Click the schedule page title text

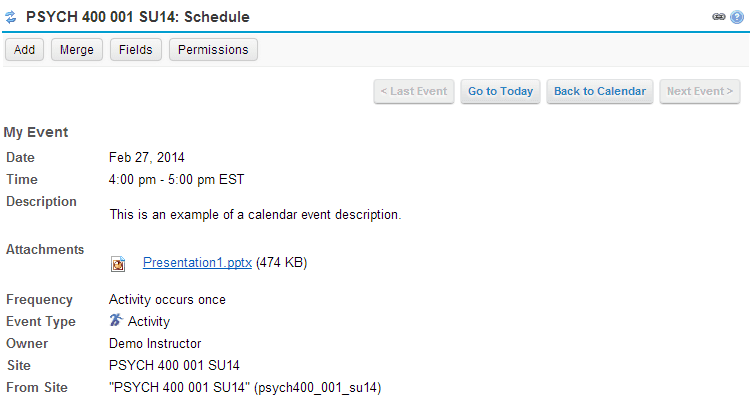(x=138, y=17)
